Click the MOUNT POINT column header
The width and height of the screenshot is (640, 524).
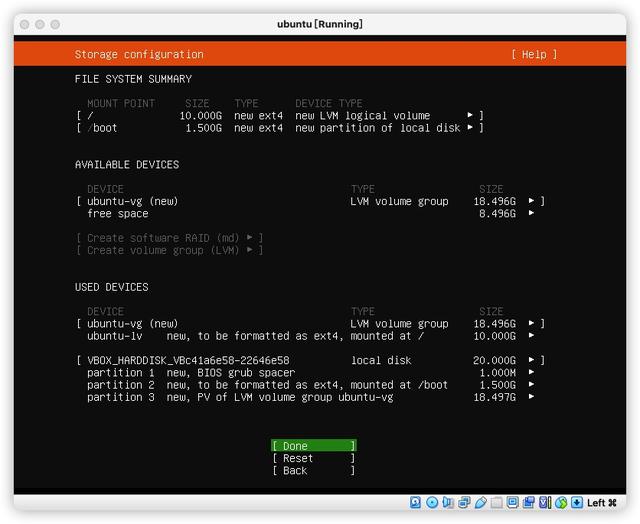pyautogui.click(x=121, y=103)
